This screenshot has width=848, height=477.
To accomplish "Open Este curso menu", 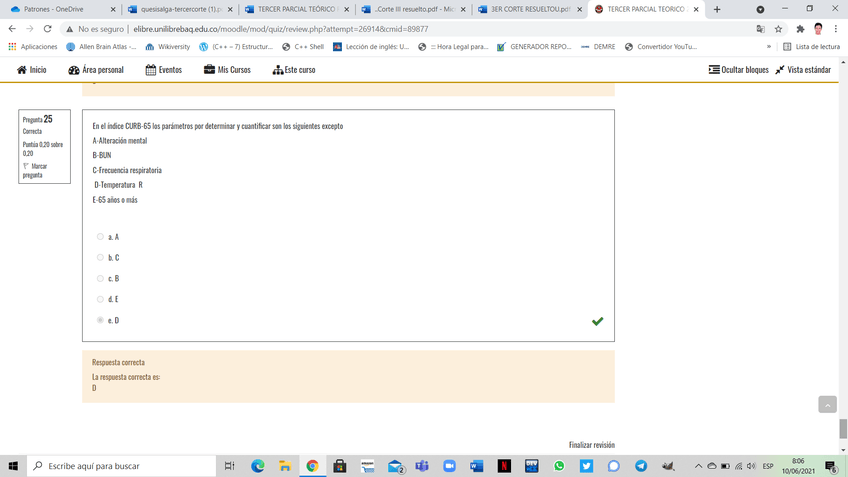I will [294, 70].
